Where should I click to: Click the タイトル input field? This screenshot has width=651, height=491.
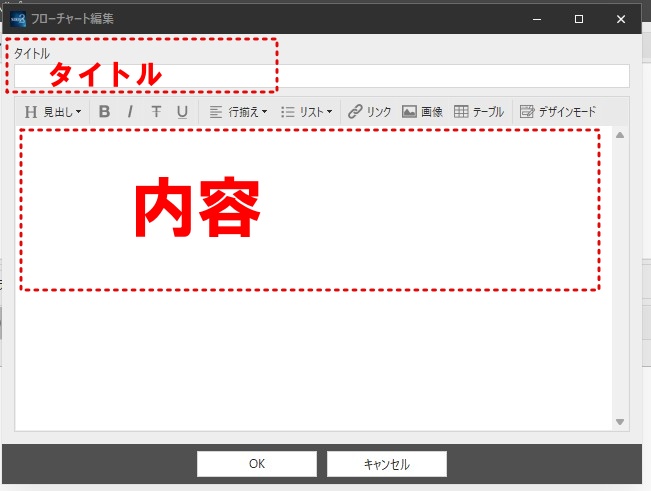click(322, 76)
